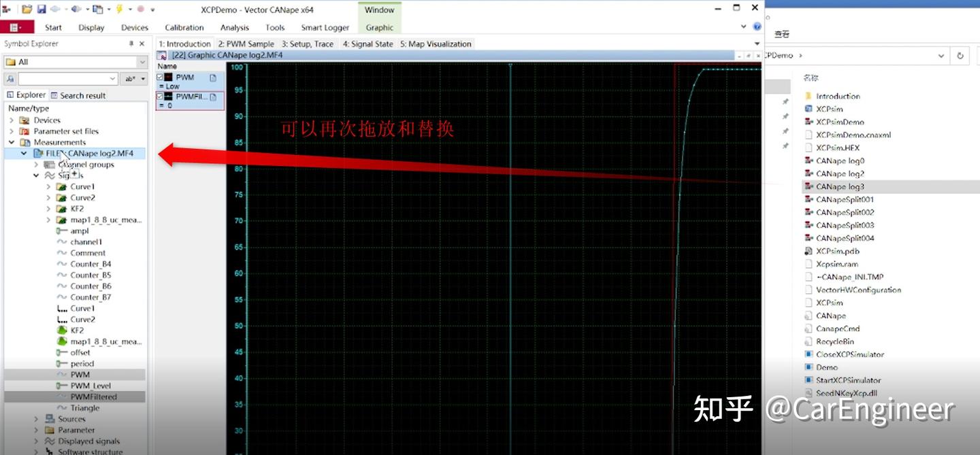Click the Save diskette icon in the toolbar

click(42, 10)
